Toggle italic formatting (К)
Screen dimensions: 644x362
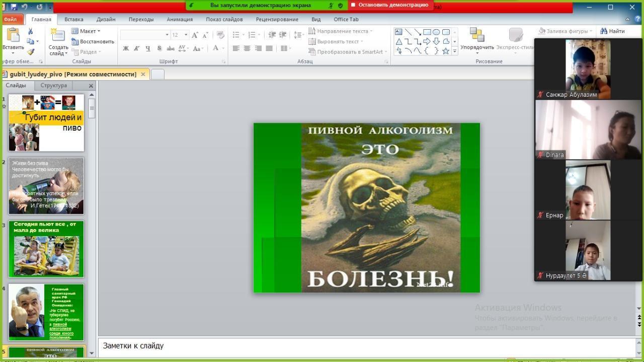[136, 48]
